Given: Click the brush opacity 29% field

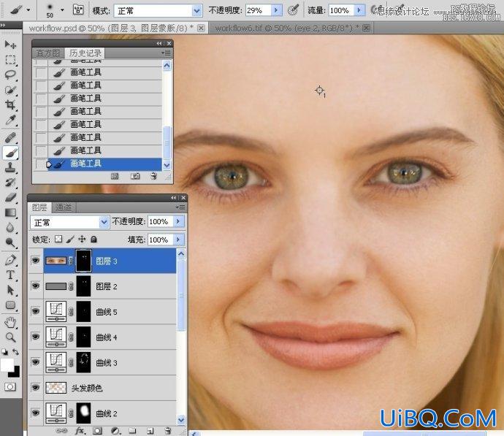Looking at the screenshot, I should pos(258,10).
